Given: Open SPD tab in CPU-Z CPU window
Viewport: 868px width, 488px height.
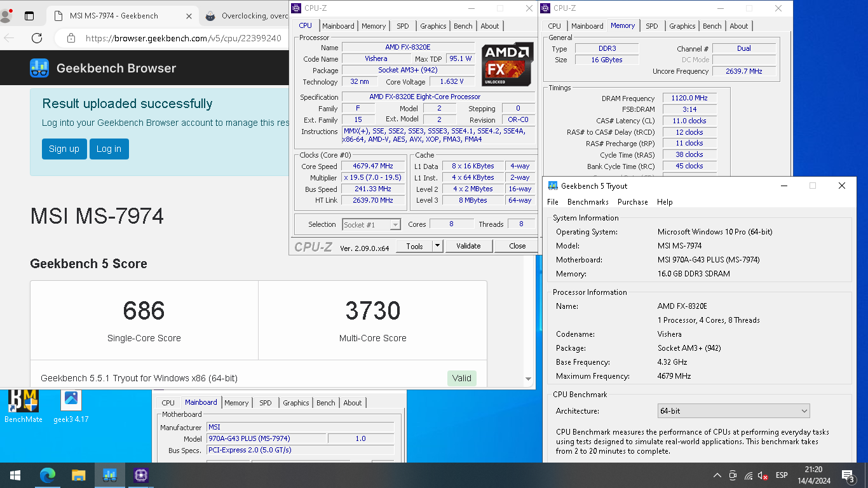Looking at the screenshot, I should 403,26.
